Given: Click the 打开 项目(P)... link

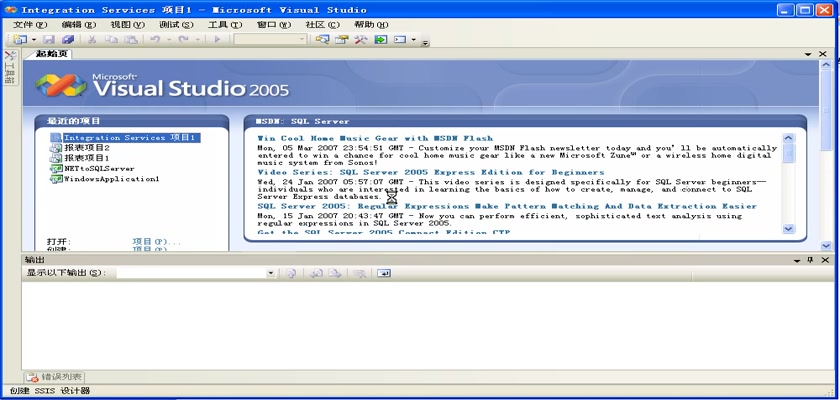Looking at the screenshot, I should (156, 241).
